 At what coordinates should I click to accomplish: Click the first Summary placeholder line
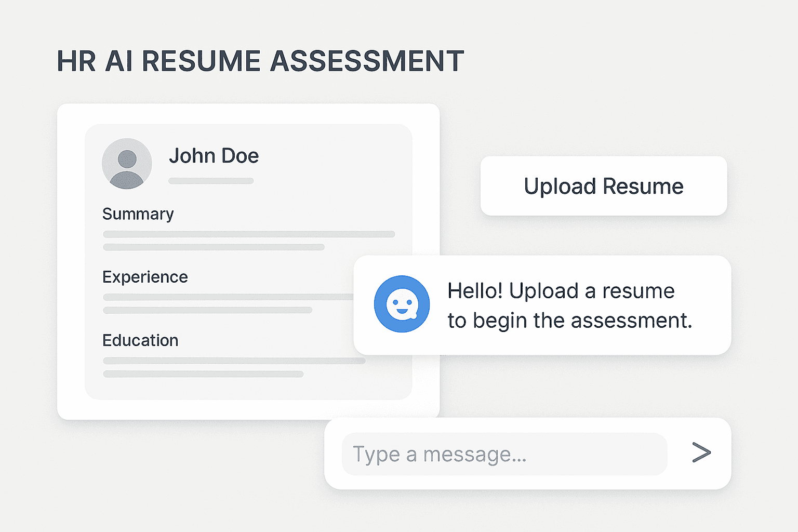coord(249,234)
